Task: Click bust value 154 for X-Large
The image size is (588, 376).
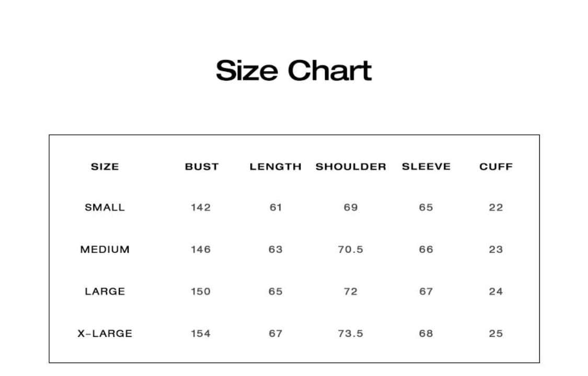Action: [x=201, y=334]
